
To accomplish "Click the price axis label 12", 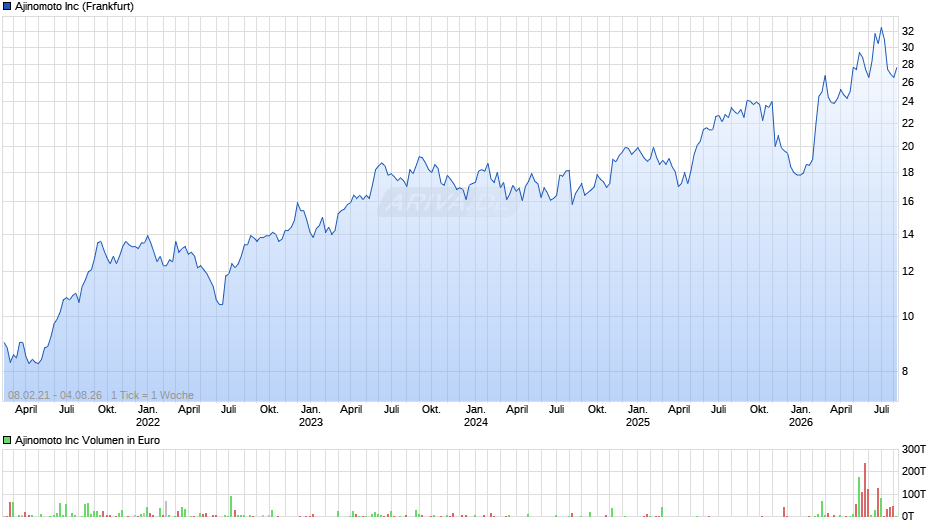I will [908, 272].
